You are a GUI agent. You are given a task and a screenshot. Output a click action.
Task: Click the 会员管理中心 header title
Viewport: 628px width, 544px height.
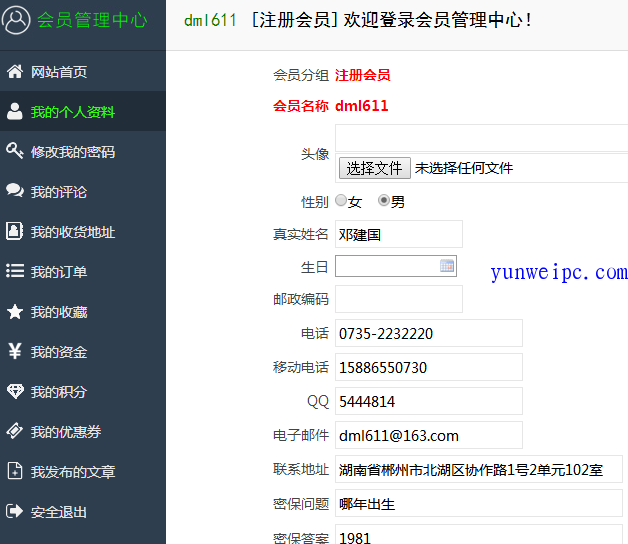pos(92,20)
